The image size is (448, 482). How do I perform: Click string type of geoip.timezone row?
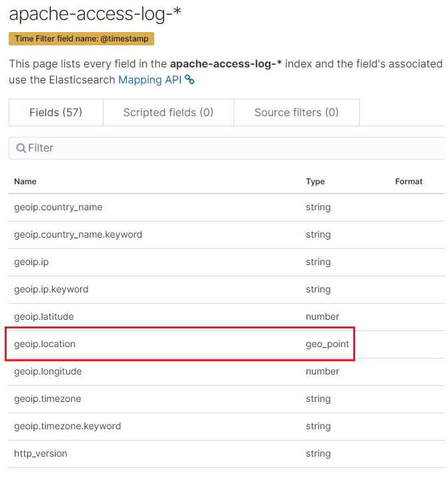click(318, 399)
